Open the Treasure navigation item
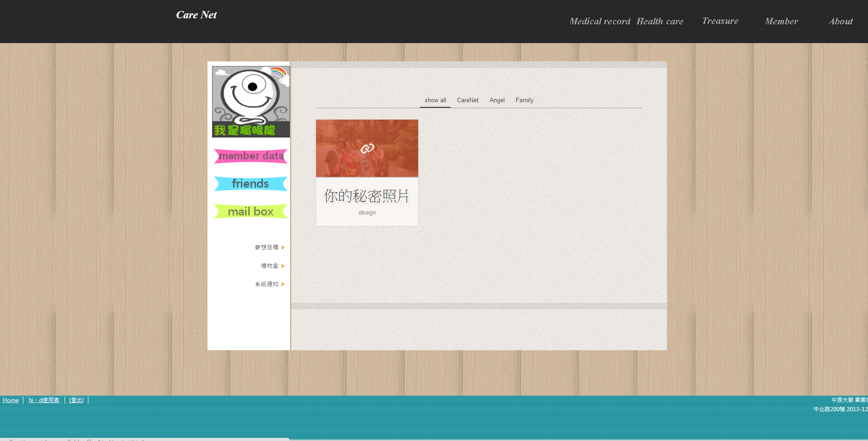Screen dimensions: 868x441 [720, 21]
